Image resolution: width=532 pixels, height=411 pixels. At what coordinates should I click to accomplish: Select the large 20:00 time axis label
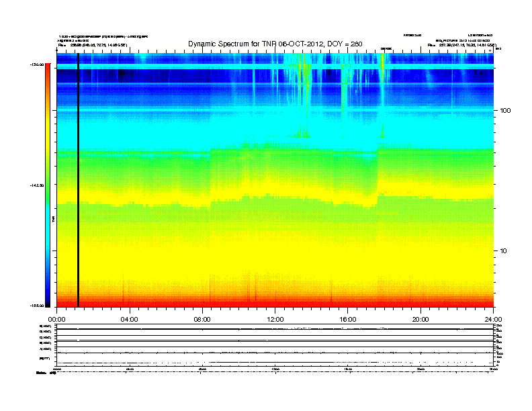420,320
